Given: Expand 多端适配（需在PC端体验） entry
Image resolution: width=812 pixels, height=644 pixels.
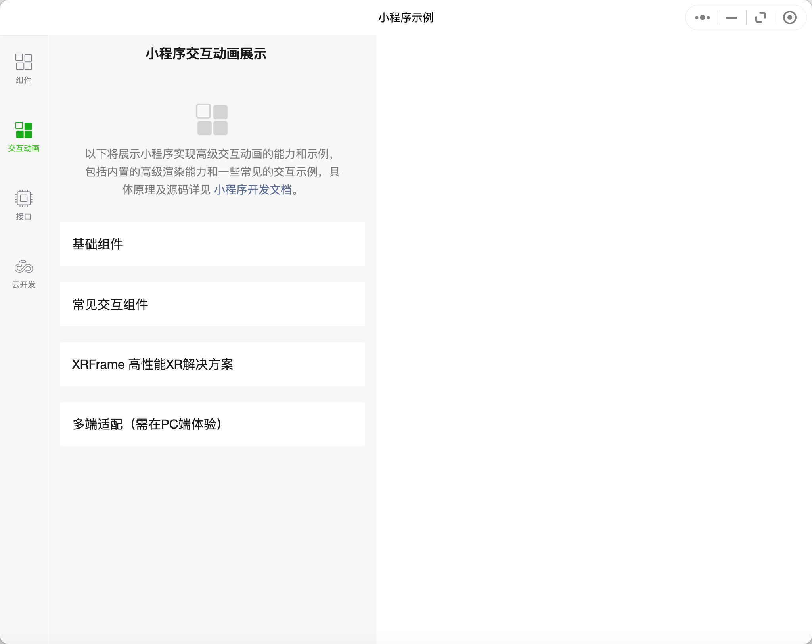Looking at the screenshot, I should coord(212,424).
